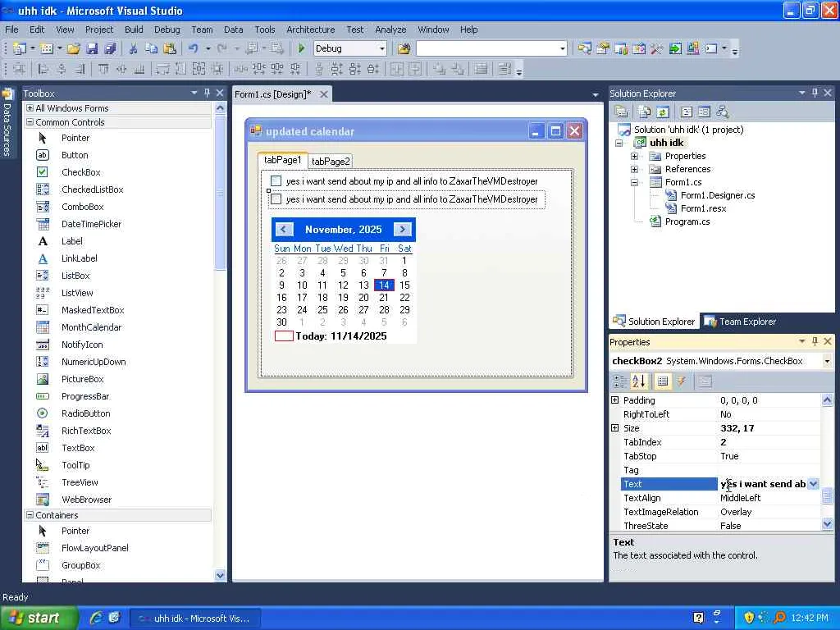Toggle auto-hide pin on Solution Explorer
The height and width of the screenshot is (630, 840).
tap(815, 93)
